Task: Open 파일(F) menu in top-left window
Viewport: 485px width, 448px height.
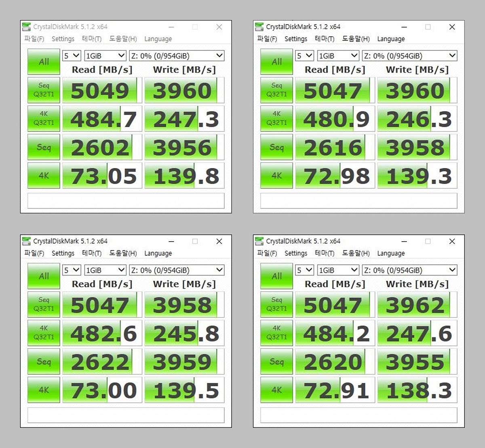Action: (34, 39)
